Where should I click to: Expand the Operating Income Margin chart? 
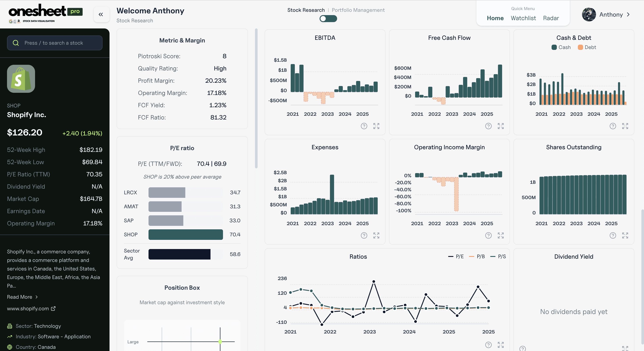point(501,235)
